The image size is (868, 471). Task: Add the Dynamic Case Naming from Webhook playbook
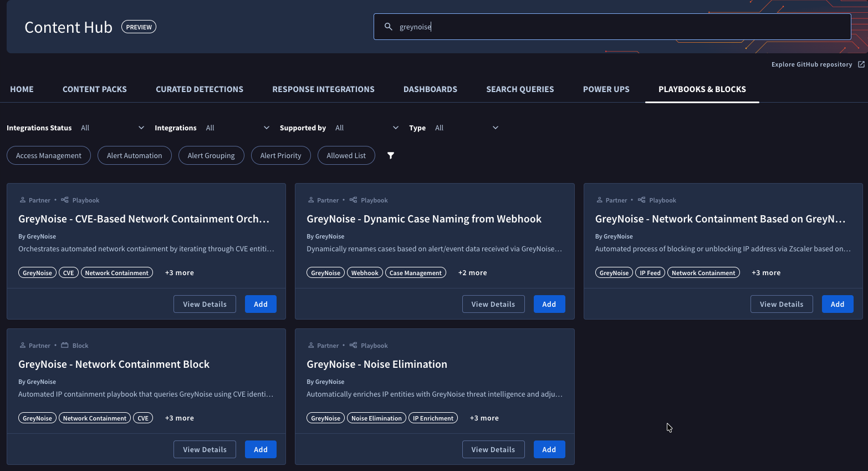(549, 304)
